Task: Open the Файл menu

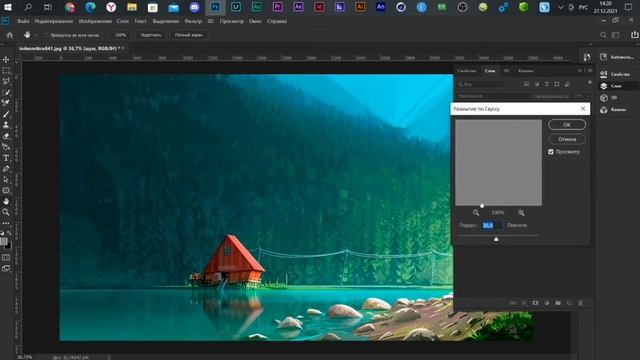Action: 23,21
